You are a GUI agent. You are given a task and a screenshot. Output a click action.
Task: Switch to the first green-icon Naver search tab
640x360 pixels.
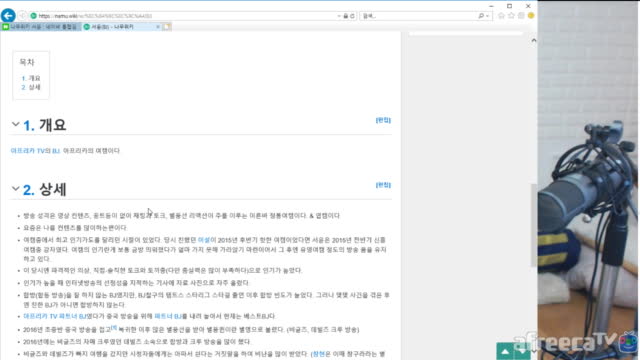[x=41, y=27]
